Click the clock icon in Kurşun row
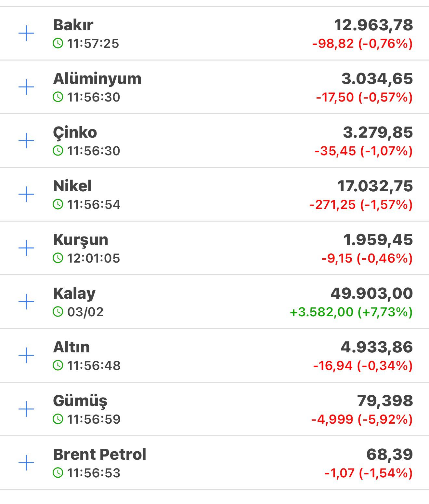 click(x=58, y=258)
